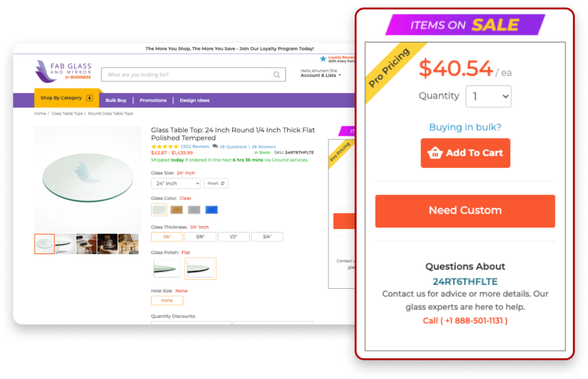Click the five-star rating icons
This screenshot has height=379, width=588.
coord(165,146)
